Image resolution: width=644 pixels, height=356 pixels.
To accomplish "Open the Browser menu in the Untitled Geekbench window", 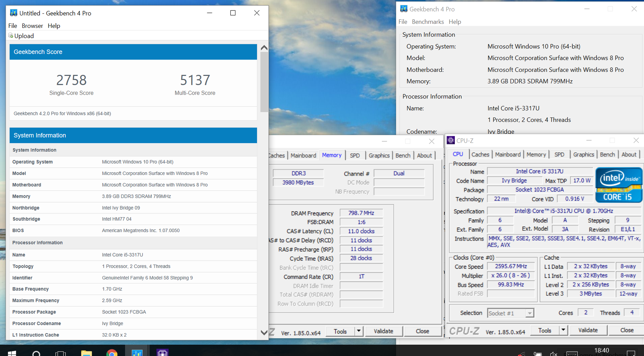I will [x=32, y=26].
